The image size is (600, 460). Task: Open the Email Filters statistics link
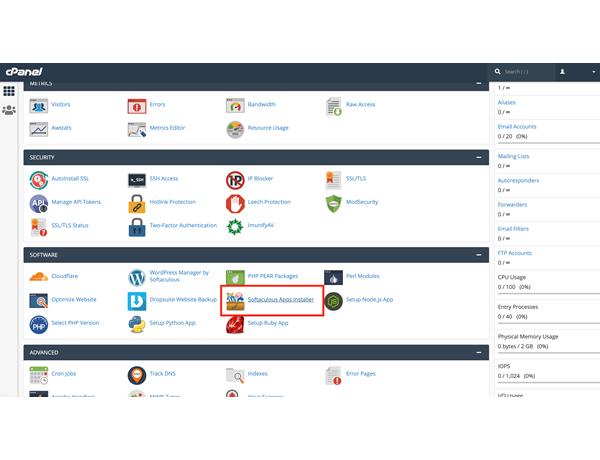(x=513, y=228)
